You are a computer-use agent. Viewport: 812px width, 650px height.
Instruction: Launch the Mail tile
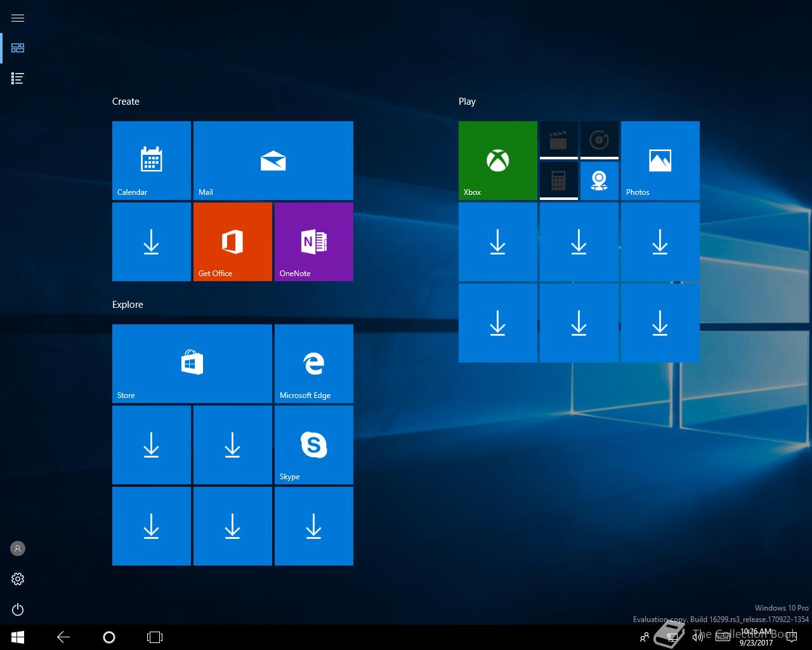(273, 161)
